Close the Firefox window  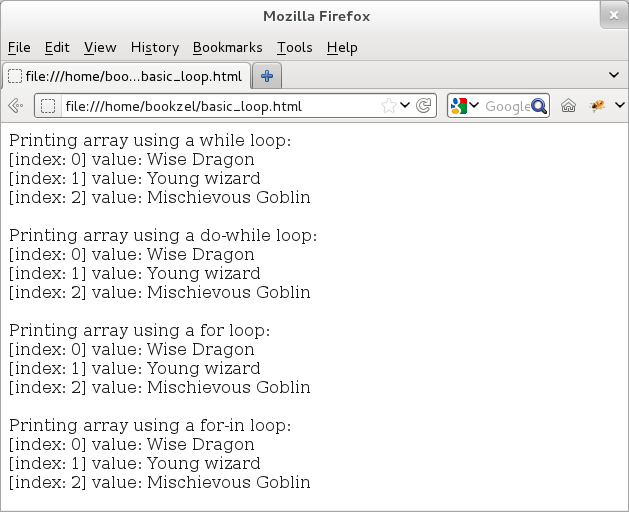pyautogui.click(x=613, y=16)
